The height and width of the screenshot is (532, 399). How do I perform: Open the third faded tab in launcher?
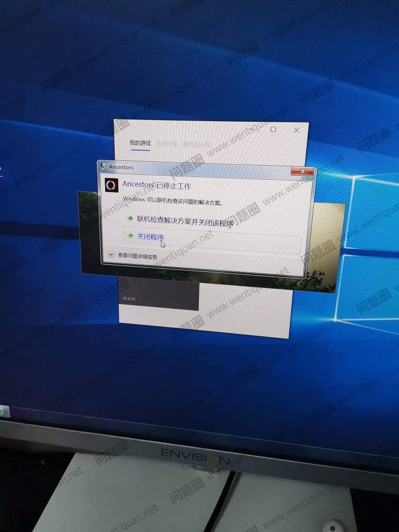point(196,144)
